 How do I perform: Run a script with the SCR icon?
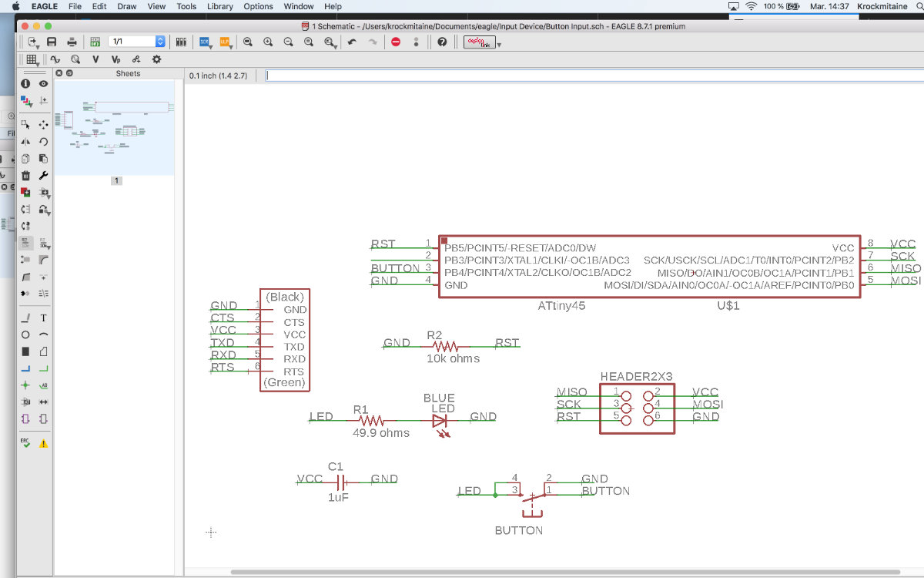pyautogui.click(x=205, y=42)
